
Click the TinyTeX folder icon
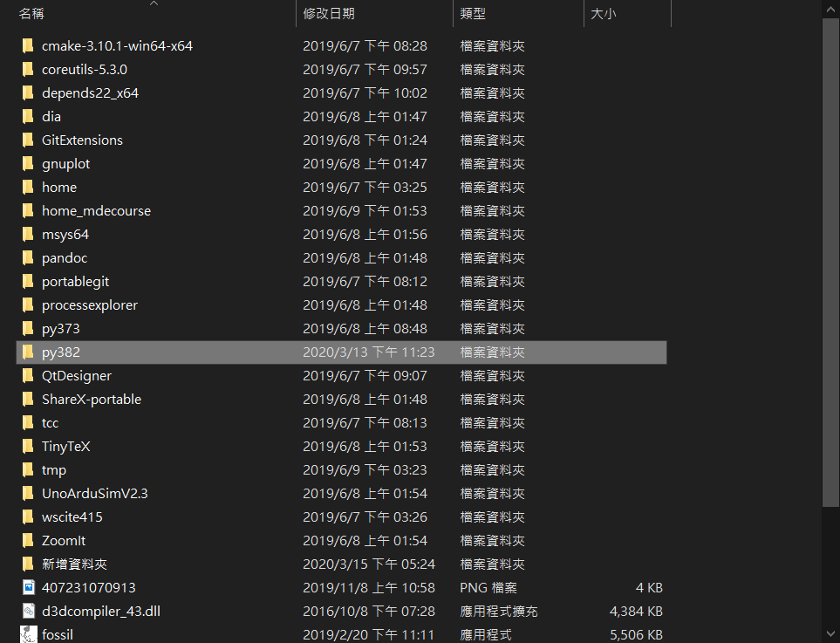click(x=28, y=446)
